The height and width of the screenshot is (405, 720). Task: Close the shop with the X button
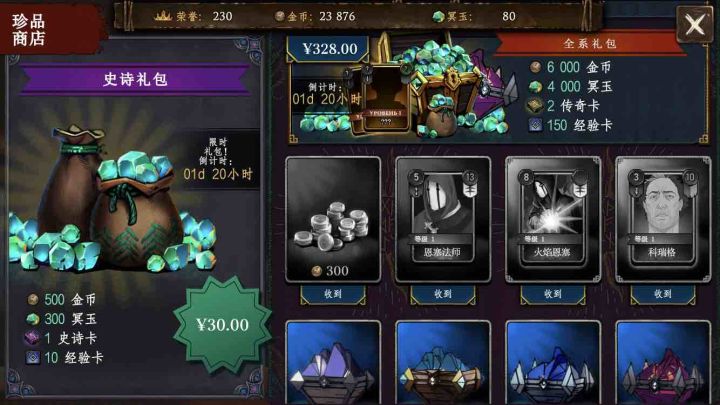[695, 24]
